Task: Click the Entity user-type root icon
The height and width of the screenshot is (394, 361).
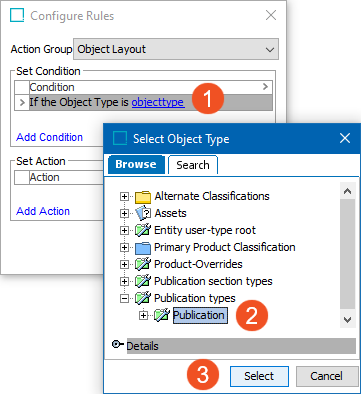Action: click(x=143, y=230)
